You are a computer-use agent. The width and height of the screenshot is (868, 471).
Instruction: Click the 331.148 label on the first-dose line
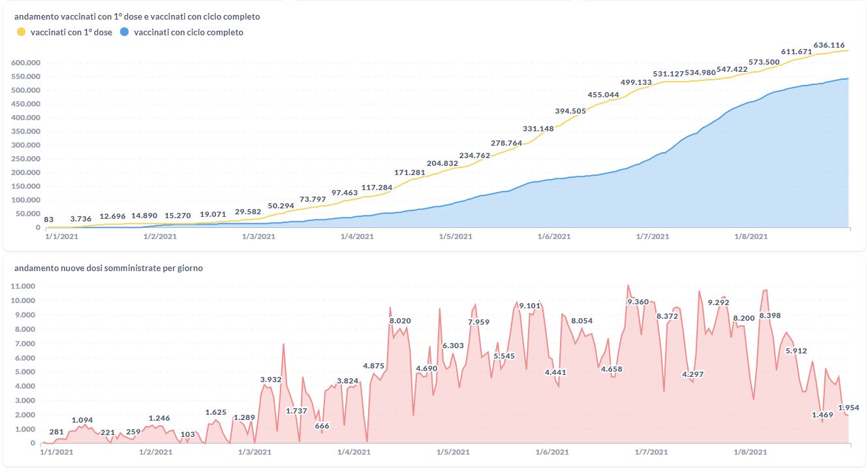click(x=538, y=129)
